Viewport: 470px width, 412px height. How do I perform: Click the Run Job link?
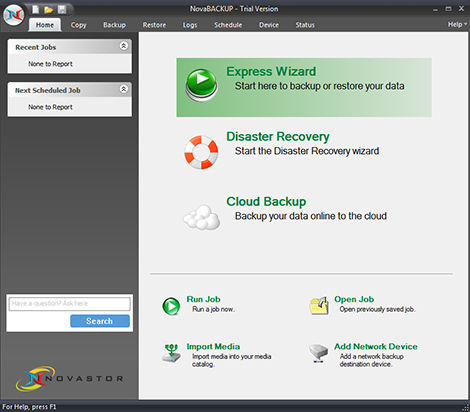[x=203, y=299]
